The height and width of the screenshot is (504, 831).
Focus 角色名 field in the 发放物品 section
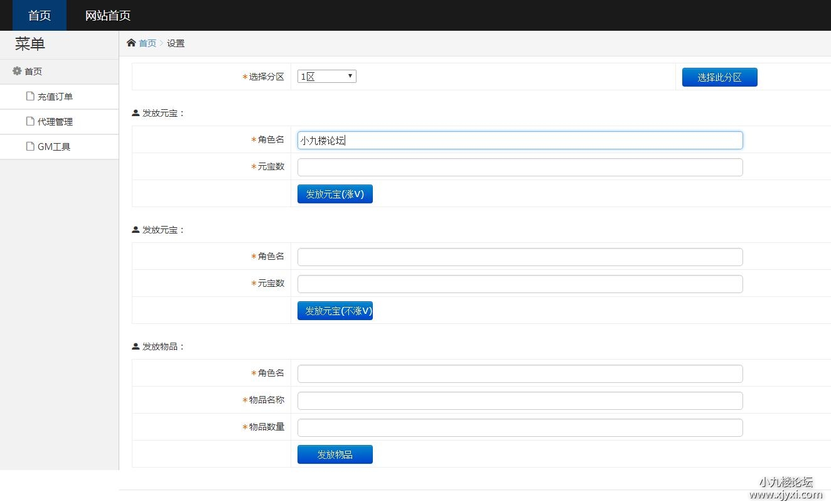click(x=520, y=373)
